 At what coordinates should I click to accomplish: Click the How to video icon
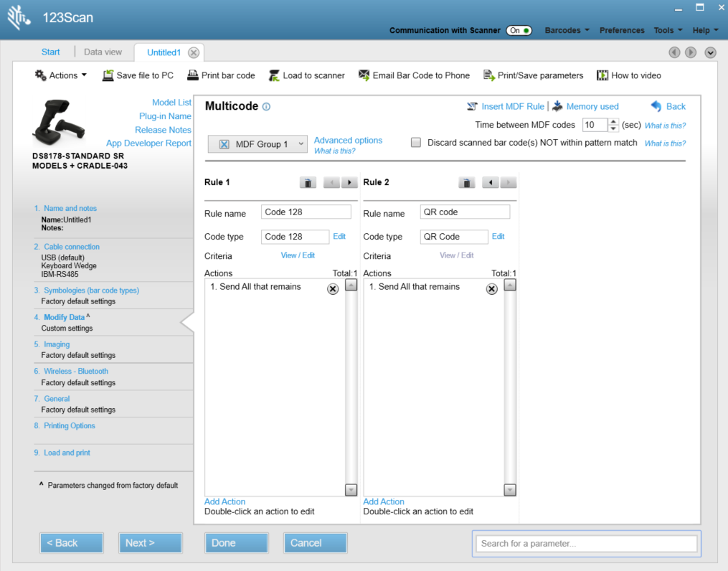click(602, 75)
